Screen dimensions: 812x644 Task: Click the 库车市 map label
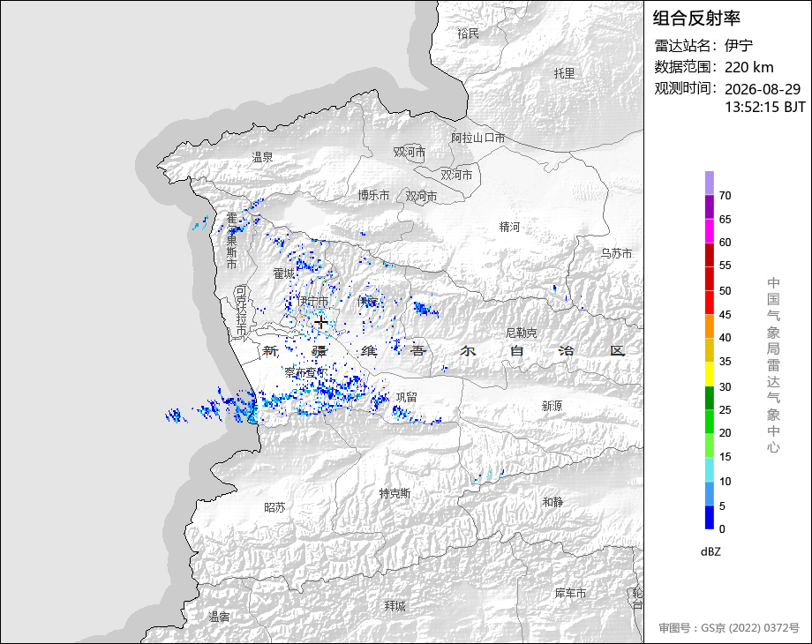[570, 593]
